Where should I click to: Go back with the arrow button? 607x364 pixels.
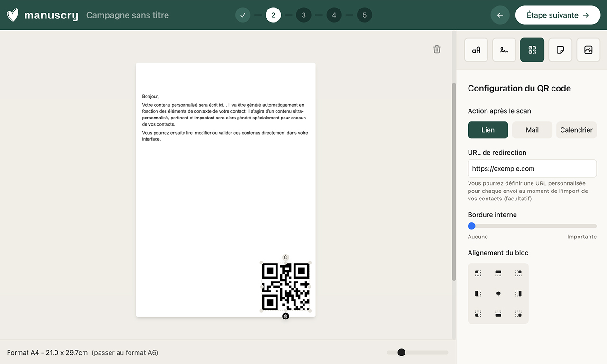click(500, 15)
